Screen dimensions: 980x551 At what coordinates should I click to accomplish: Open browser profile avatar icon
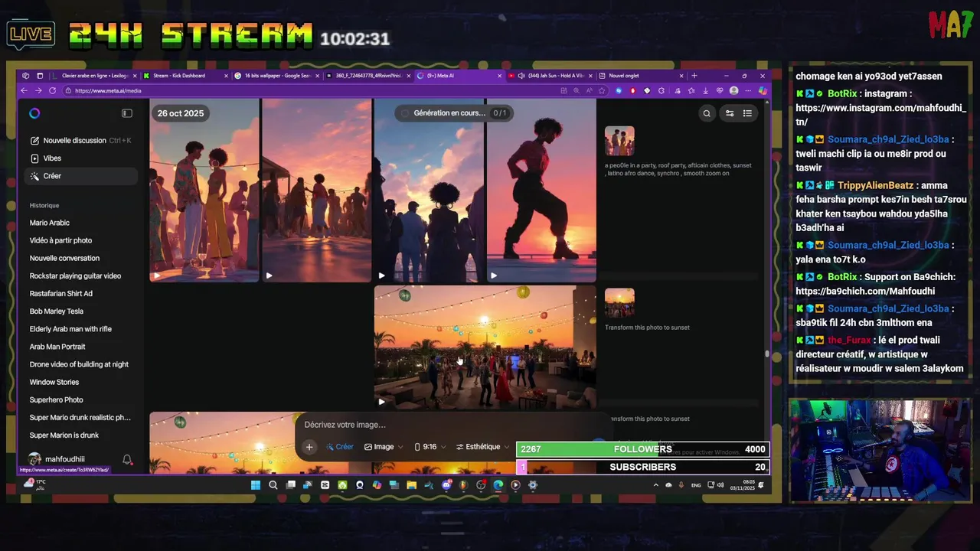tap(733, 90)
